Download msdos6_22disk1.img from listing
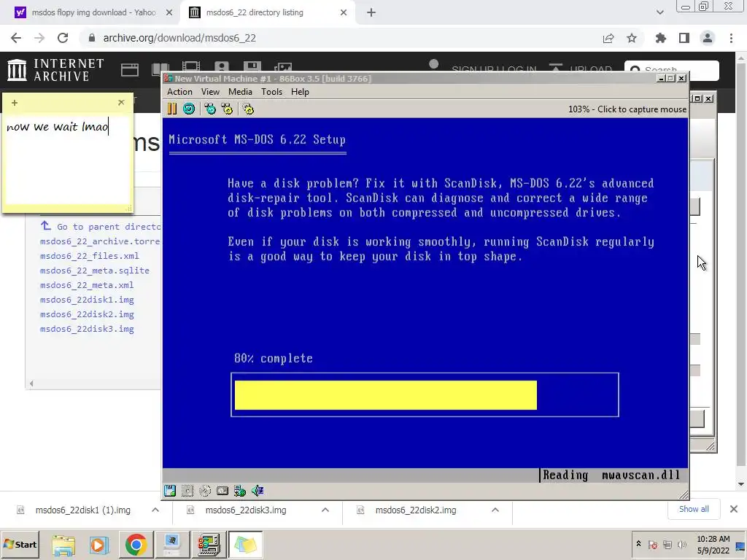The width and height of the screenshot is (747, 560). [87, 300]
